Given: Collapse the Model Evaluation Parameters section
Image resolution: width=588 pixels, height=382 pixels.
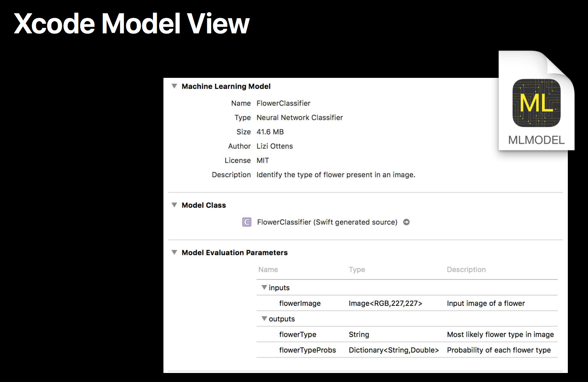Looking at the screenshot, I should pyautogui.click(x=174, y=252).
